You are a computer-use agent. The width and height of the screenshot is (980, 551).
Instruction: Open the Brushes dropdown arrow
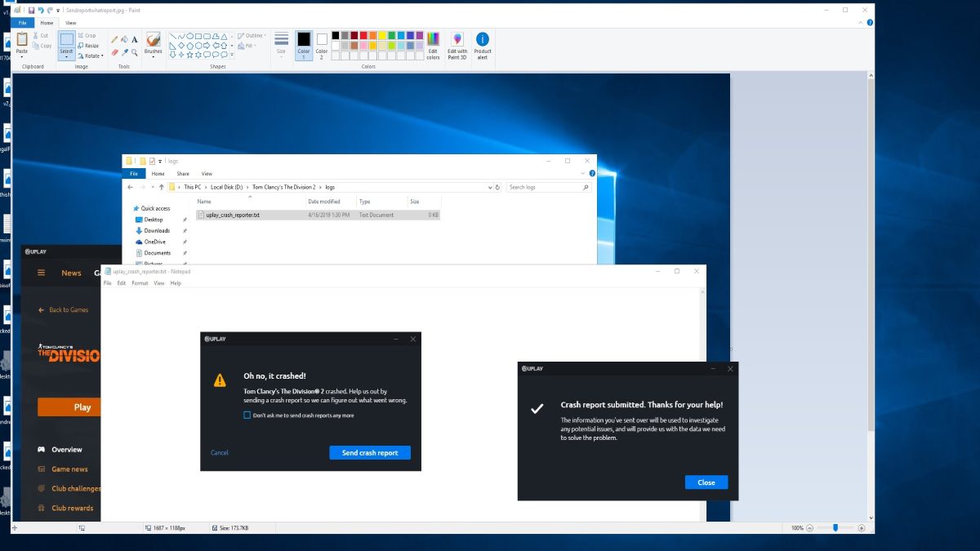[153, 57]
